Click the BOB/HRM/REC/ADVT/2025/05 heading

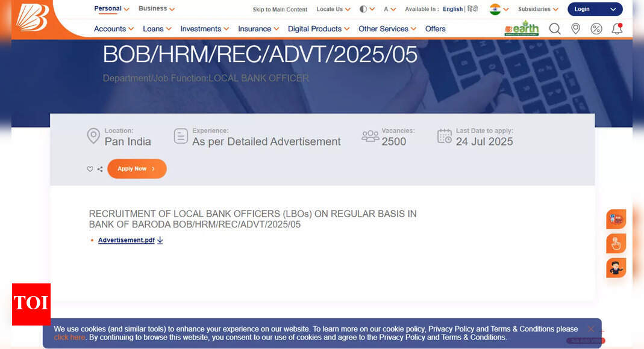[x=260, y=55]
